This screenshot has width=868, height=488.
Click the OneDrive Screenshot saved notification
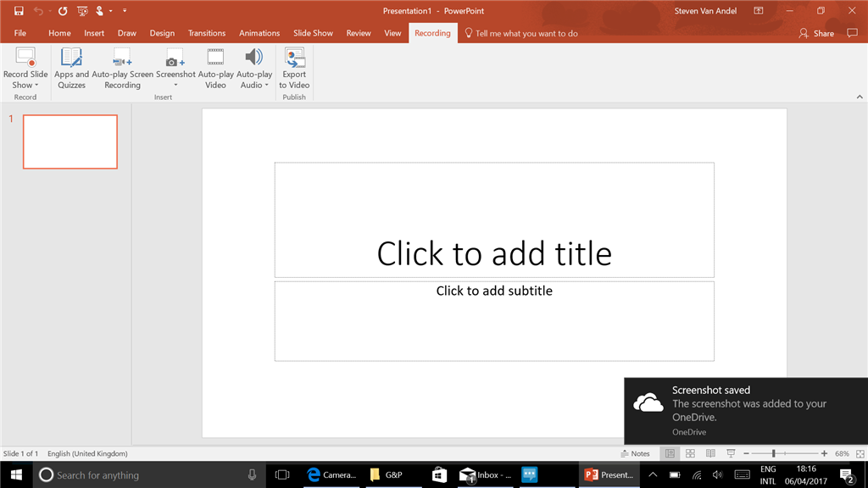coord(746,411)
